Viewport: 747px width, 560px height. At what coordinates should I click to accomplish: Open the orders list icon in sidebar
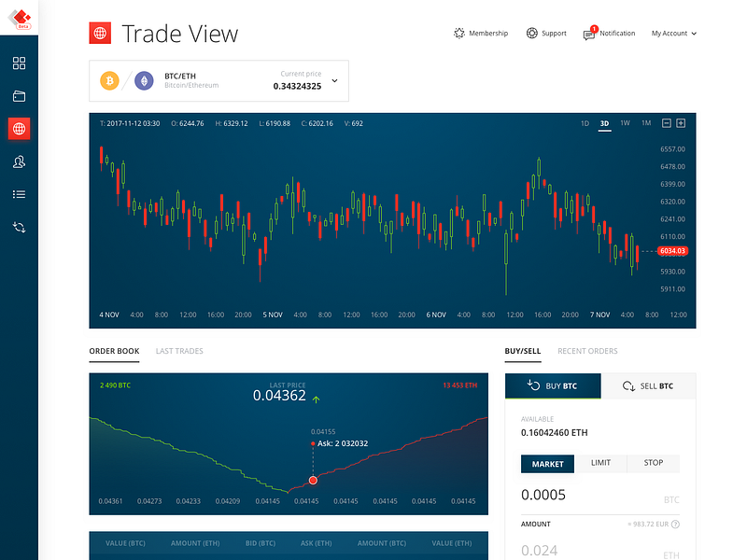(21, 193)
